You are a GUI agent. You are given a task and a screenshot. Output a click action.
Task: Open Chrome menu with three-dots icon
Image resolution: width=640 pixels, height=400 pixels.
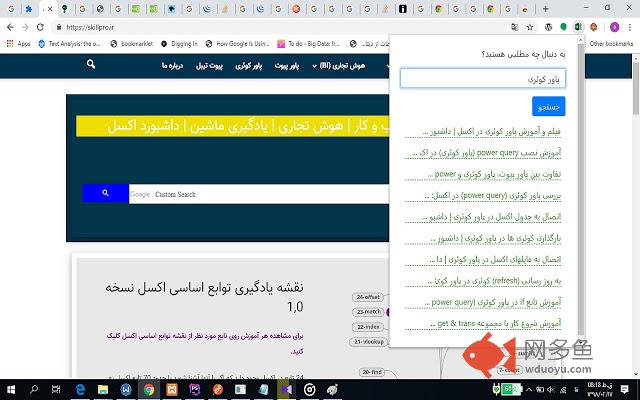point(631,27)
